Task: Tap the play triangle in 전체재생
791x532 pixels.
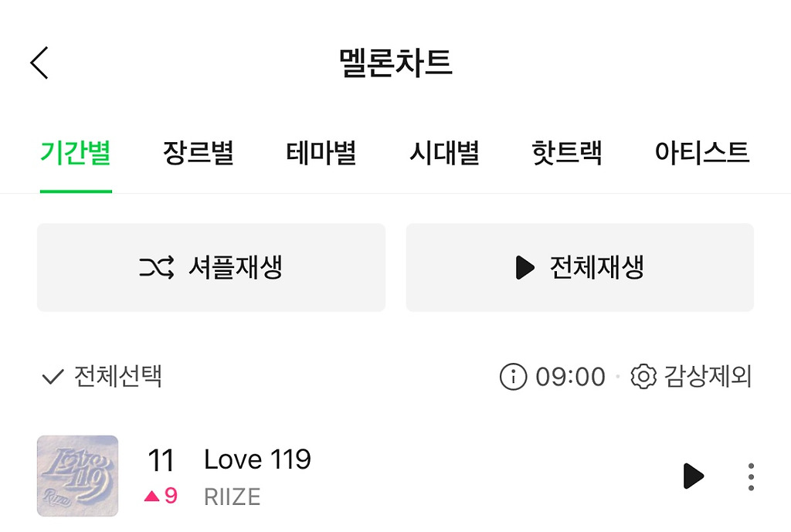Action: (525, 268)
